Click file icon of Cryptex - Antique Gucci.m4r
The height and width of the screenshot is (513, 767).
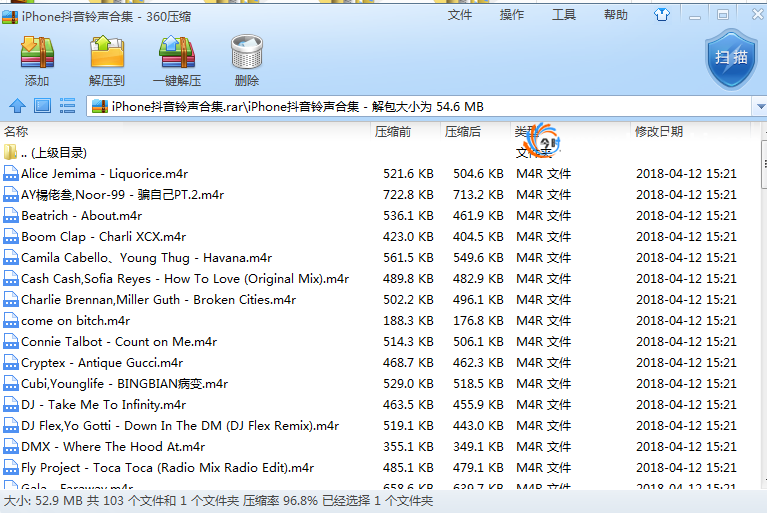tap(11, 362)
